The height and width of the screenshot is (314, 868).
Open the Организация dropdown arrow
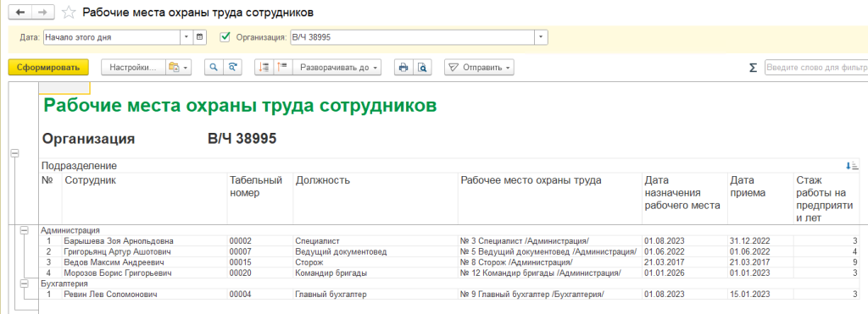pos(541,37)
